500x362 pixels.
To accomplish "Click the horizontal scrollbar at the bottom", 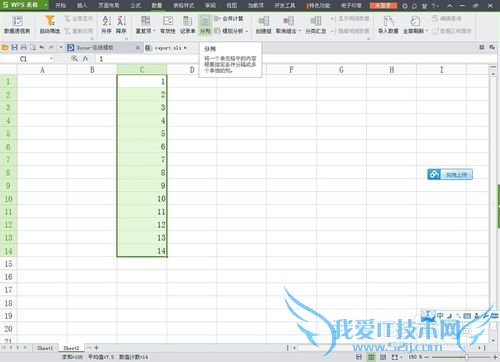I will pos(387,348).
